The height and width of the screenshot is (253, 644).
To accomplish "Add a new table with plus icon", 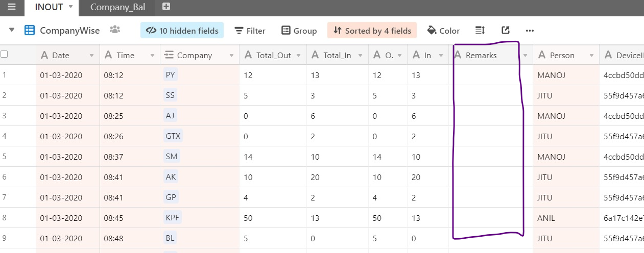I will [x=166, y=7].
